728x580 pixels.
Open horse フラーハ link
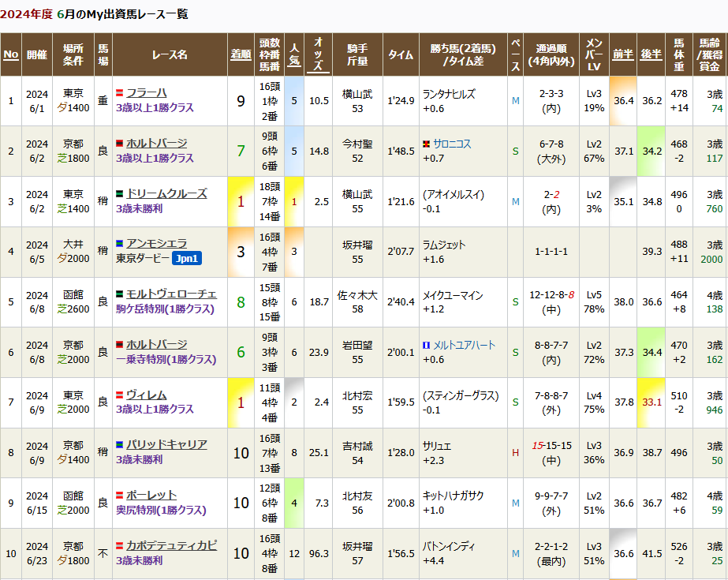click(146, 93)
